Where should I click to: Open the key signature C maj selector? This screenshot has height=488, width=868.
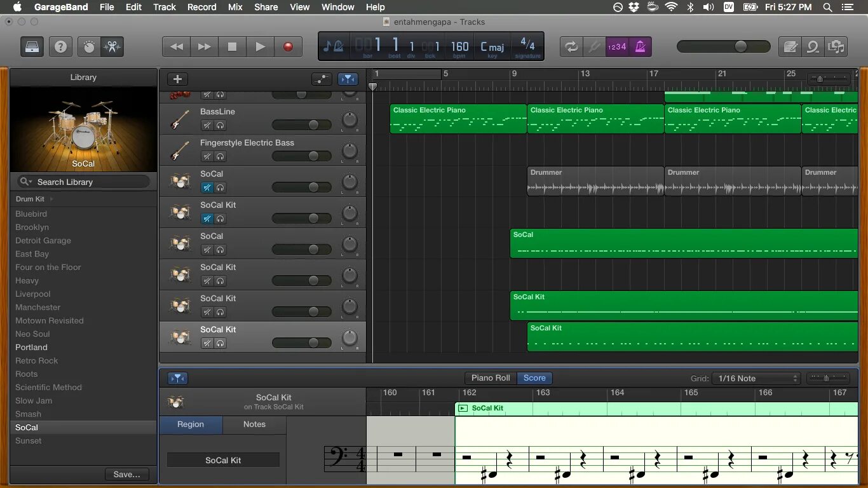(x=492, y=46)
